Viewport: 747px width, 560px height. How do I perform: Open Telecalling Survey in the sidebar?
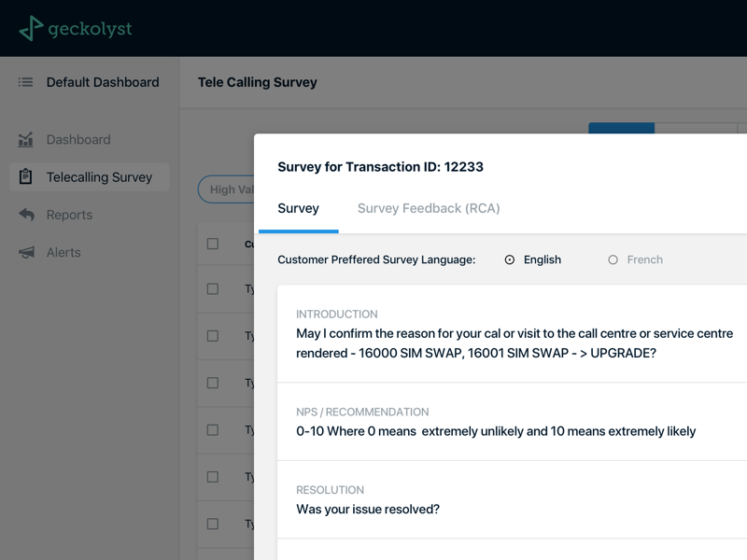pyautogui.click(x=89, y=177)
